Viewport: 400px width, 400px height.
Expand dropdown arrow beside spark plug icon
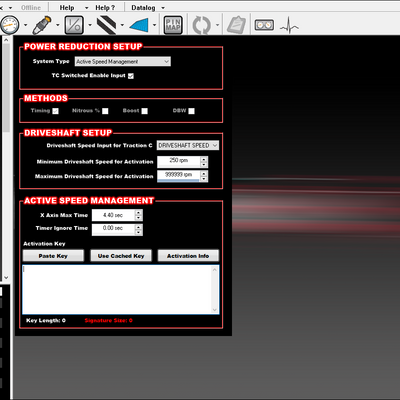(58, 25)
